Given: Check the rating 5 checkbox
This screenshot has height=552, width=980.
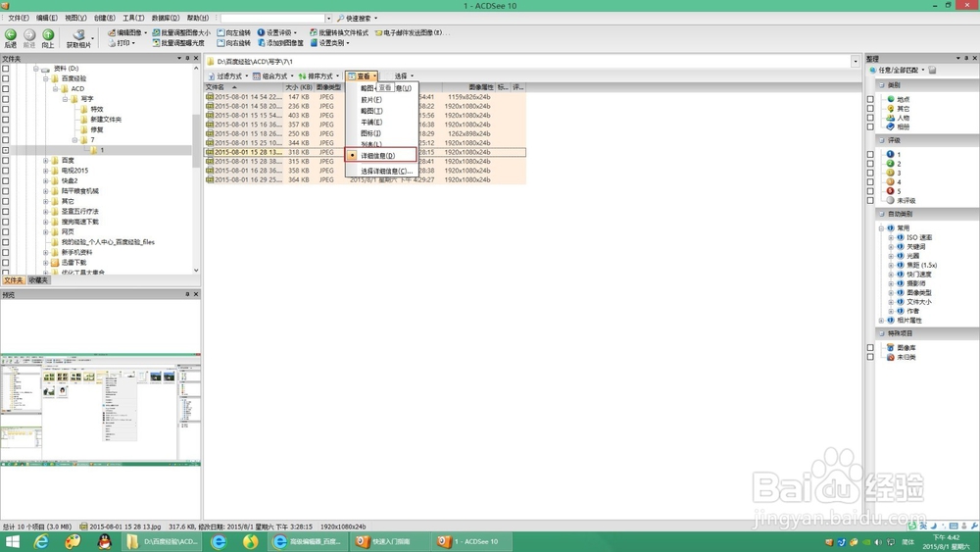Looking at the screenshot, I should pos(870,191).
